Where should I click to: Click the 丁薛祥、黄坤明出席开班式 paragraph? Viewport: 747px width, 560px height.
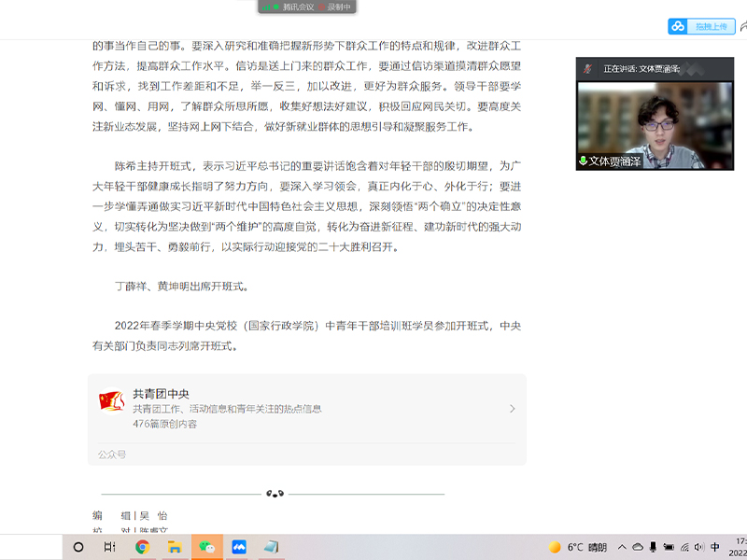[182, 287]
